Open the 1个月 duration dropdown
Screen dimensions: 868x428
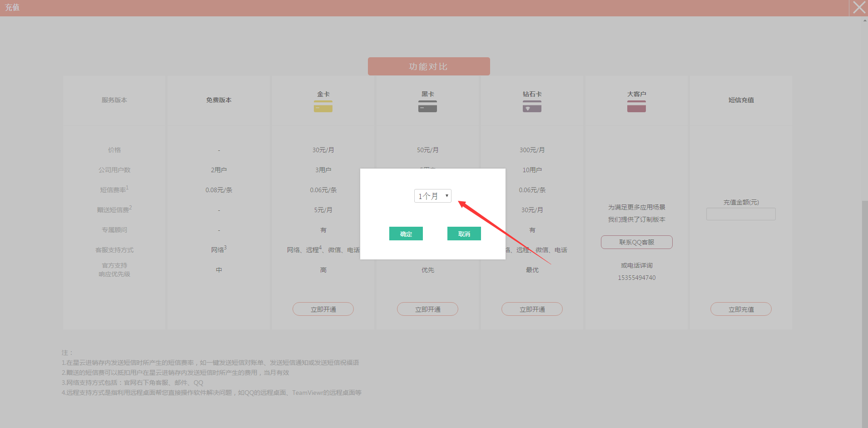pyautogui.click(x=432, y=196)
